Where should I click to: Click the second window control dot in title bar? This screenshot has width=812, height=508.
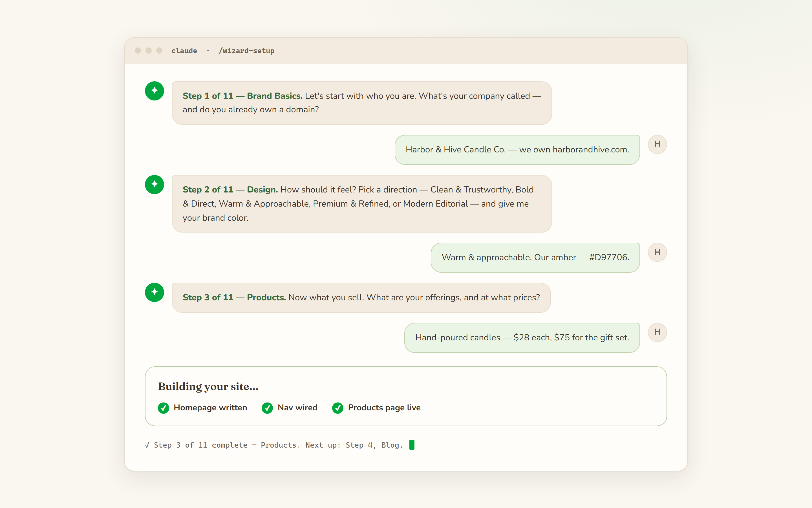click(x=148, y=51)
